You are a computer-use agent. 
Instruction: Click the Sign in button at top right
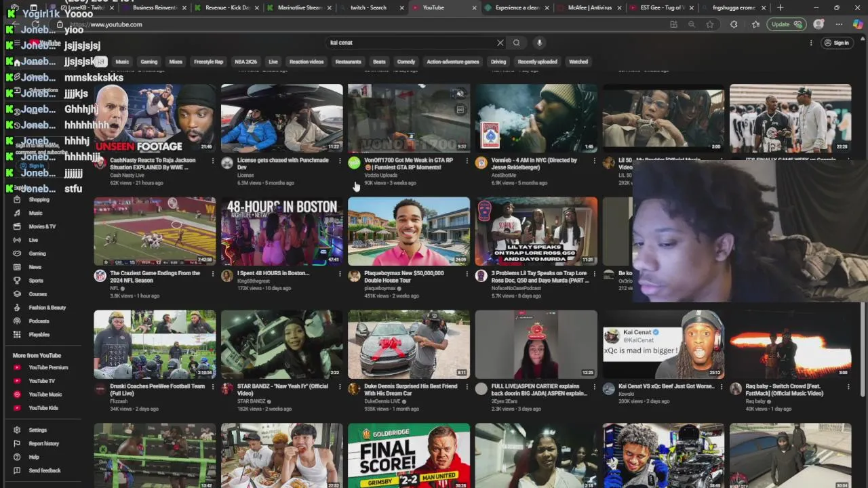tap(836, 43)
